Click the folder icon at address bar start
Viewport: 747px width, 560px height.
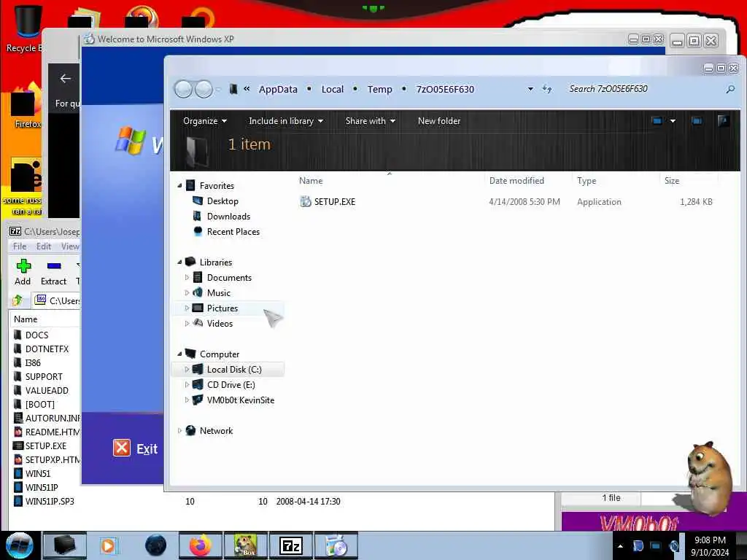click(233, 89)
